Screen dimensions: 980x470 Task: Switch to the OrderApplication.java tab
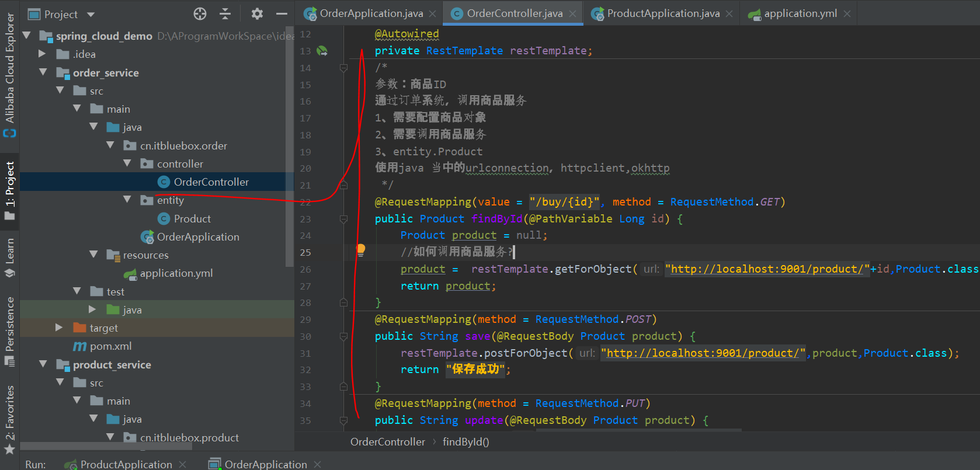[371, 13]
